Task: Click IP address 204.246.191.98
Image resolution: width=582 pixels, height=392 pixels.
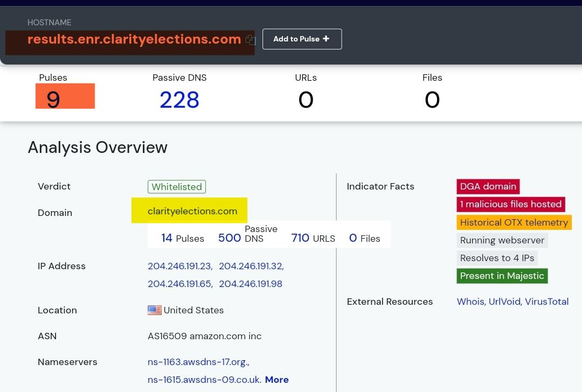Action: pyautogui.click(x=251, y=284)
